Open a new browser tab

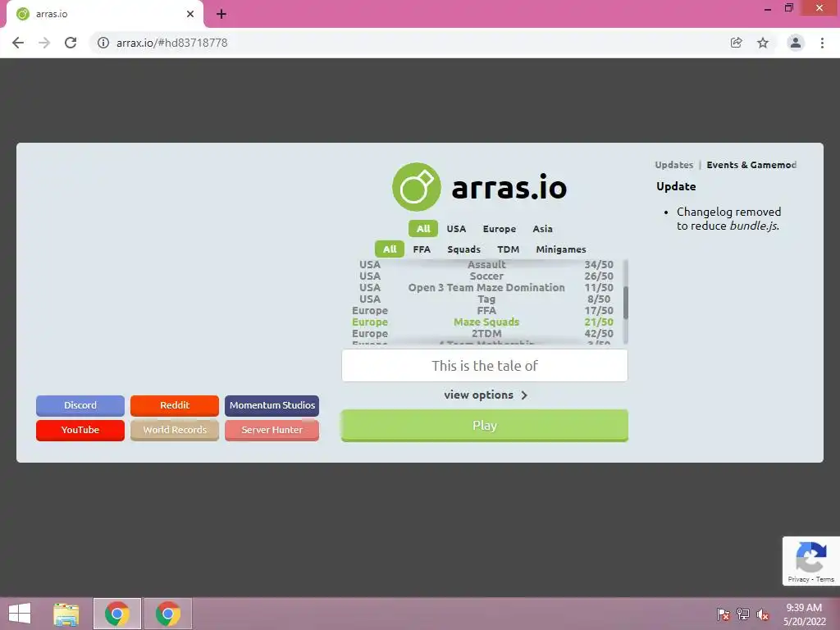pos(221,14)
